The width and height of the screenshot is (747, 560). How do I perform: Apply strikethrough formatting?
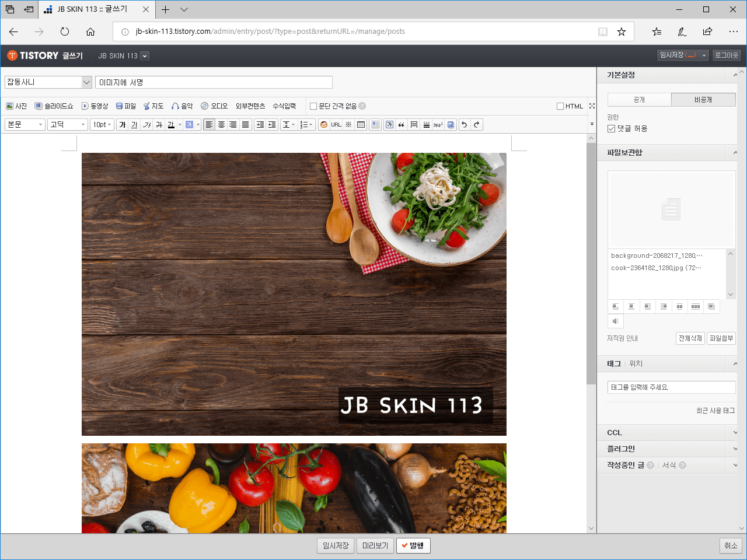coord(159,125)
